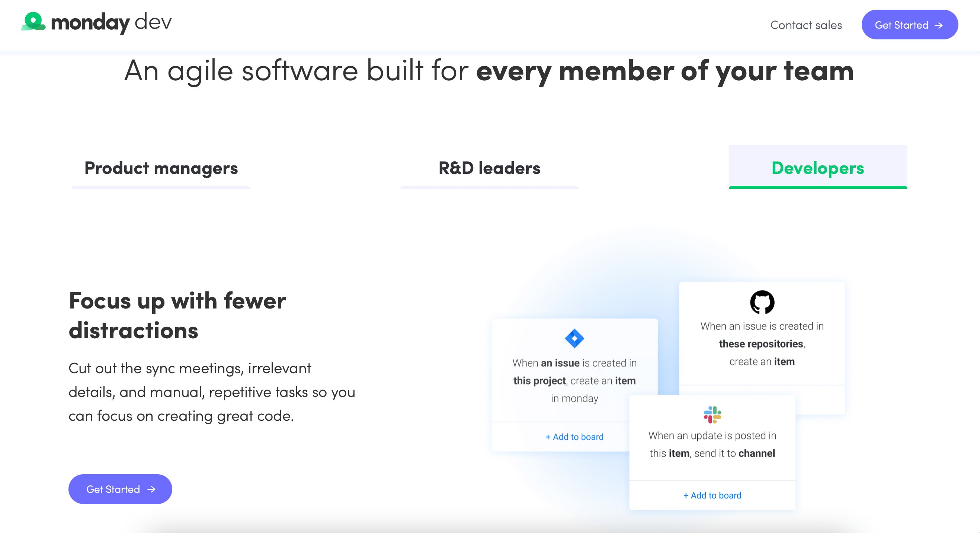Screen dimensions: 980x533
Task: Click the bottom Get Started button
Action: (x=120, y=489)
